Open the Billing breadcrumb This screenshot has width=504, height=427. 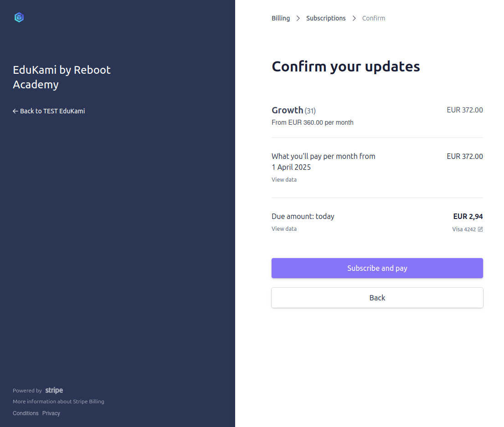(281, 18)
